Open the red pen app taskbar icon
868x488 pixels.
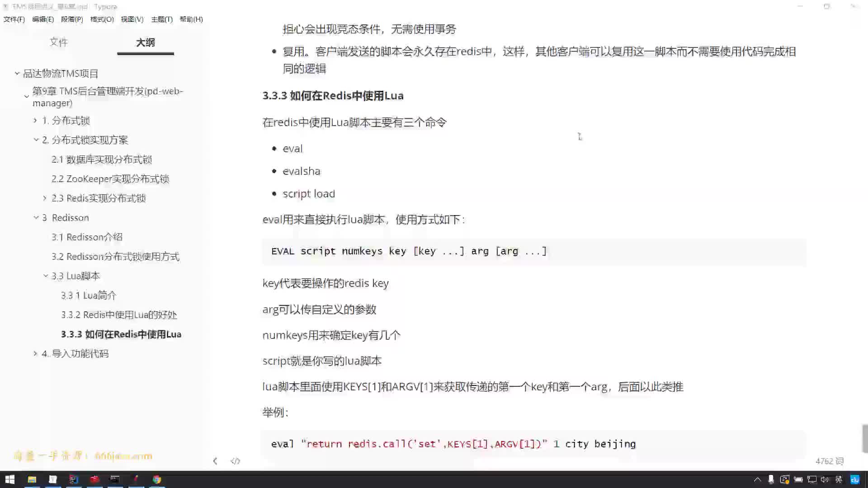click(136, 479)
